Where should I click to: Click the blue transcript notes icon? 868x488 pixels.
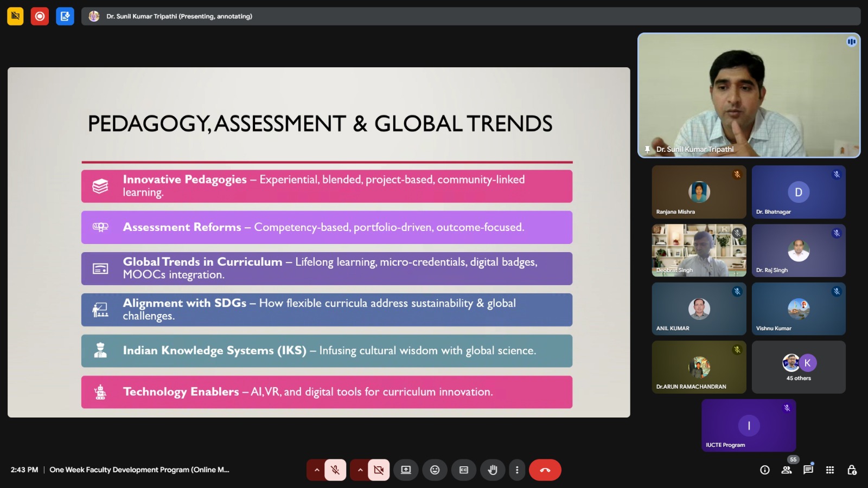point(65,16)
